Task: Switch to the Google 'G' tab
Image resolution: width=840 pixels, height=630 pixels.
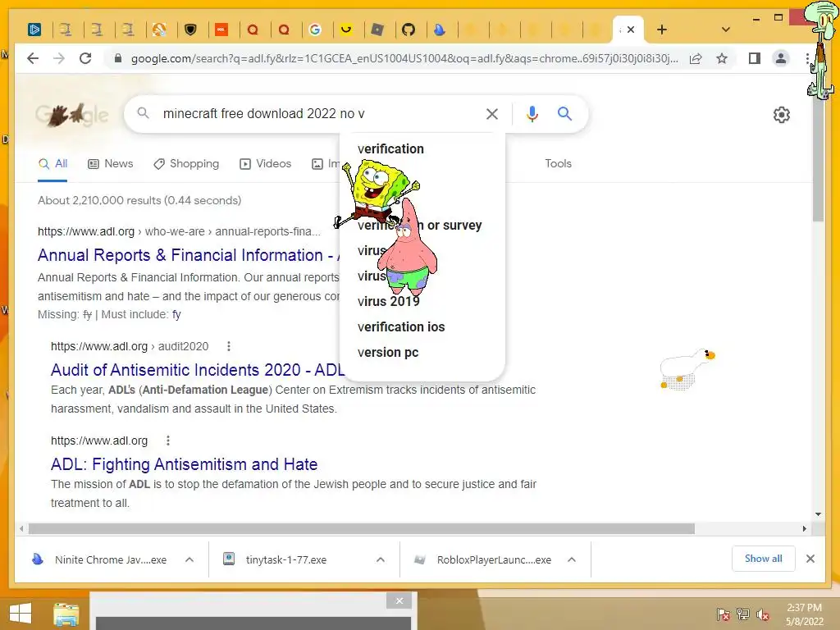Action: (315, 30)
